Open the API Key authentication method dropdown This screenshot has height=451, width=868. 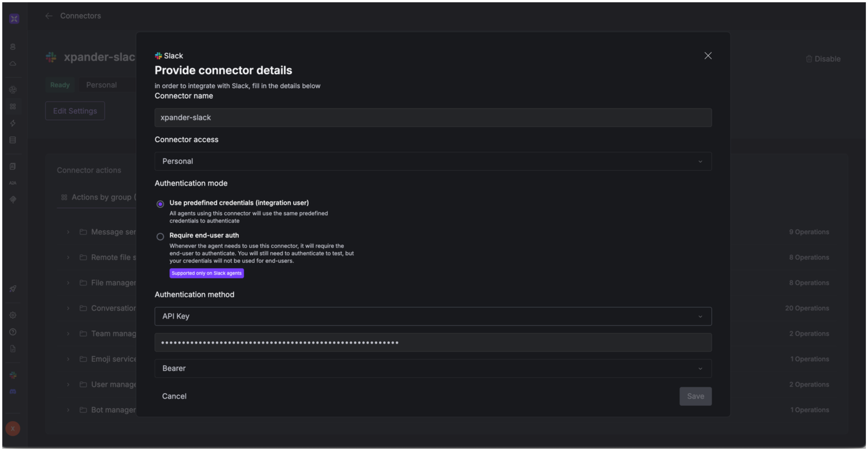click(433, 316)
